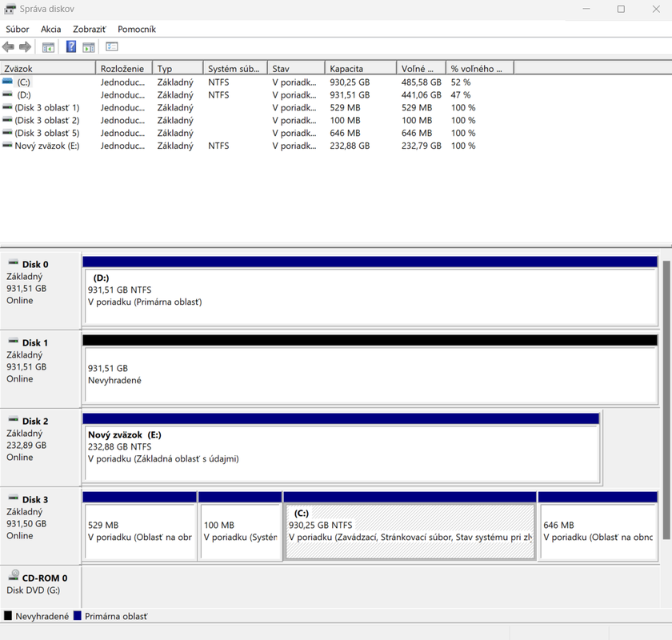Select the 529 MB recovery partition on Disk 3
The height and width of the screenshot is (640, 672).
140,526
